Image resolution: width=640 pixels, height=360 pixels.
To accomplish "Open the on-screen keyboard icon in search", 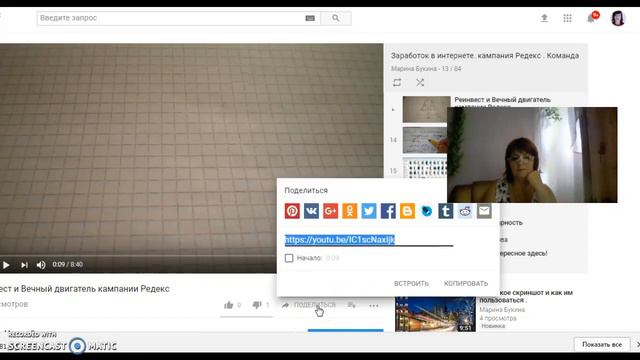I will [x=310, y=18].
